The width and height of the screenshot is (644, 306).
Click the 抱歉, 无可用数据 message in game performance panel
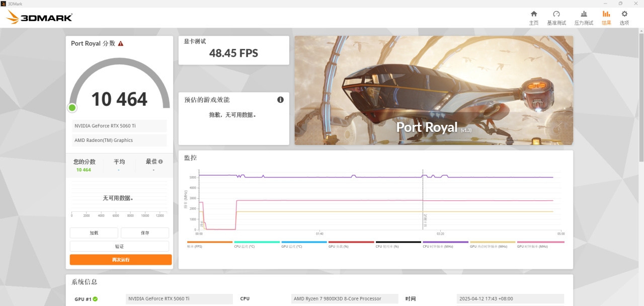point(233,115)
